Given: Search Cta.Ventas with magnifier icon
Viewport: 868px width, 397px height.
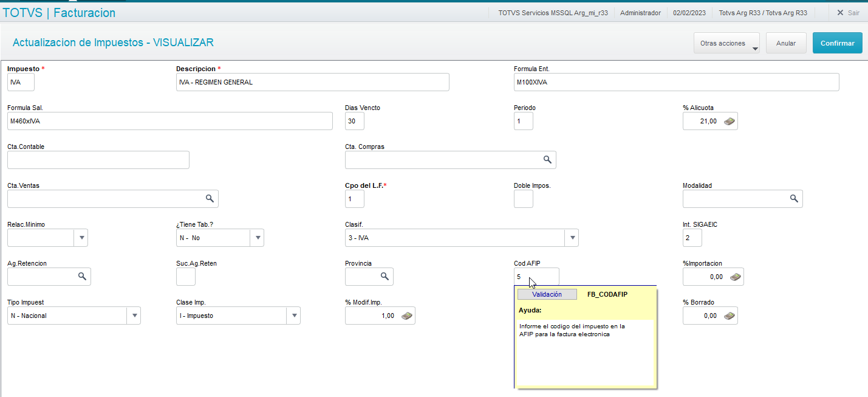Looking at the screenshot, I should 210,199.
